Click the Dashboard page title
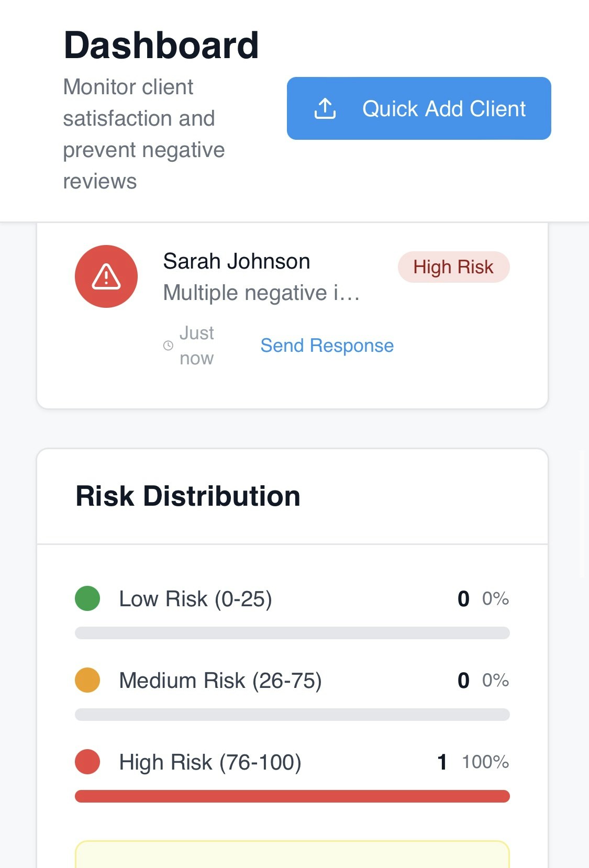This screenshot has height=868, width=589. click(x=161, y=45)
